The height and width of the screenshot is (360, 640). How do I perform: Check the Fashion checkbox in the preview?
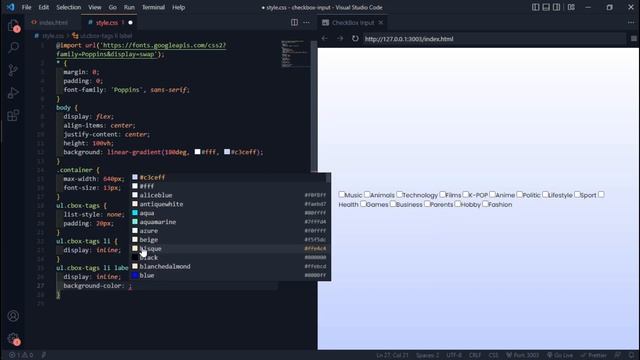coord(485,204)
